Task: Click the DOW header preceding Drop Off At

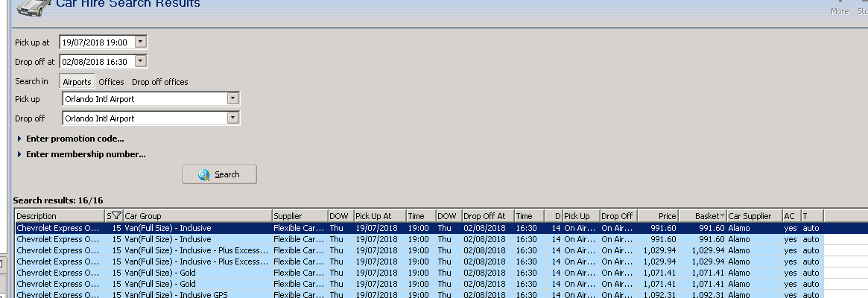Action: pos(449,216)
